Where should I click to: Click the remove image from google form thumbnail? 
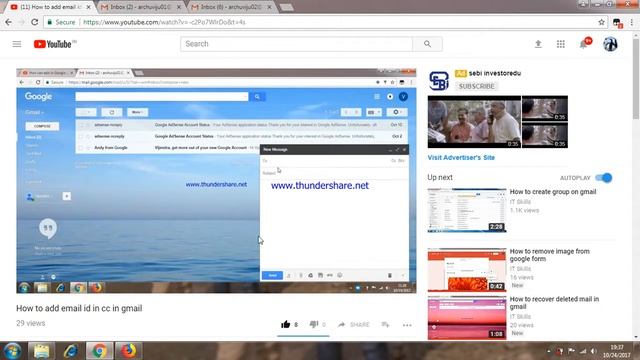pos(467,270)
